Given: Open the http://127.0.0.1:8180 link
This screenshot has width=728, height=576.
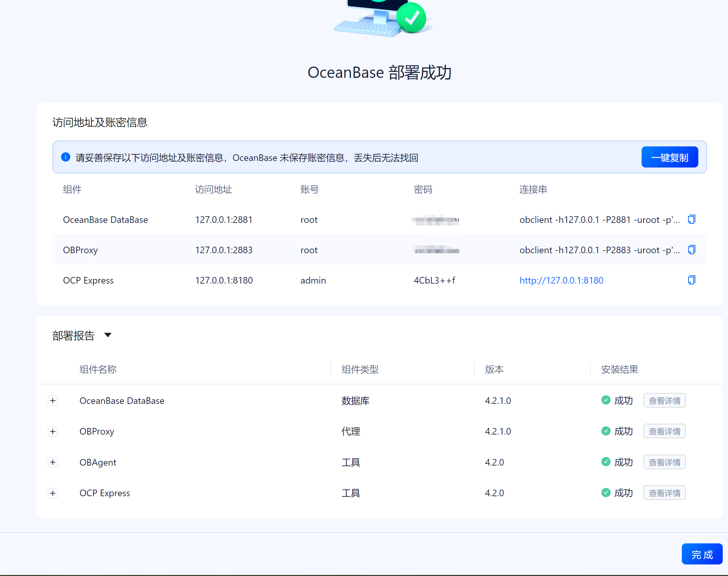Looking at the screenshot, I should (561, 280).
